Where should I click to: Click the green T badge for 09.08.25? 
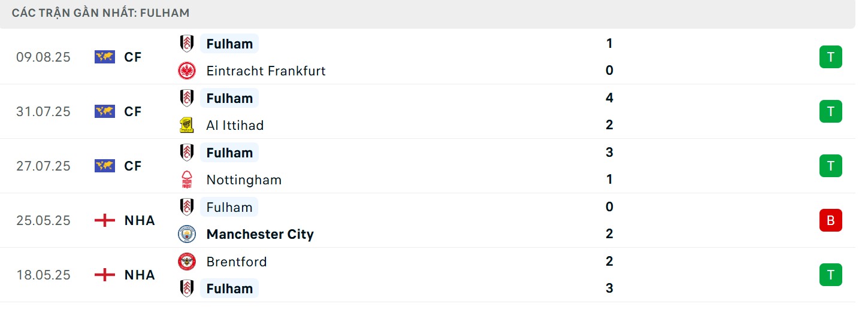[x=830, y=57]
